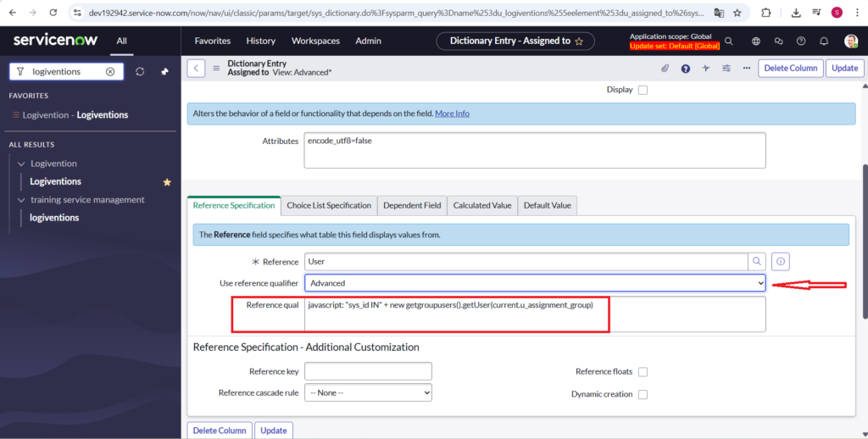
Task: Open the notifications bell
Action: [823, 41]
